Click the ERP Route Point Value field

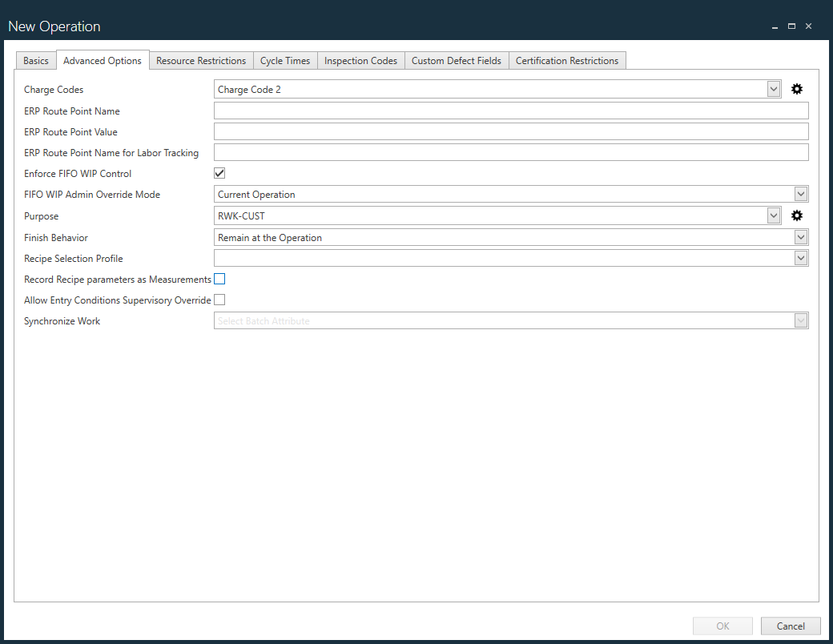tap(510, 131)
